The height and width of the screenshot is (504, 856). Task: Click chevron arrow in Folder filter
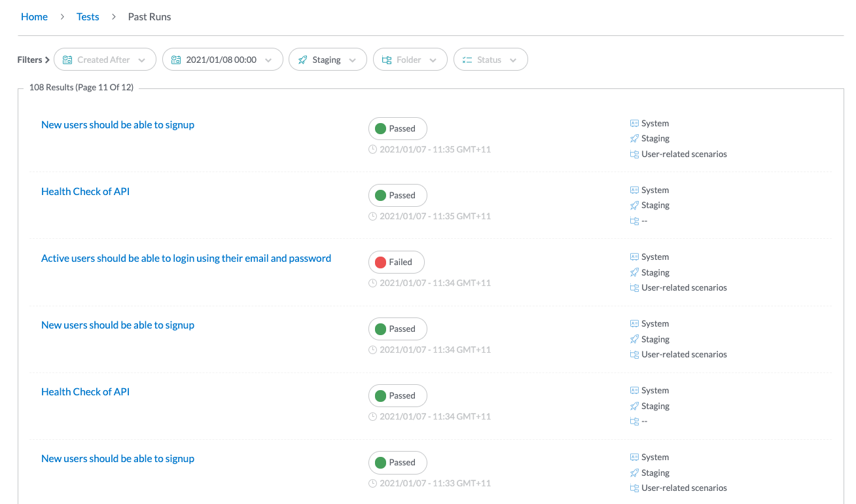click(433, 60)
